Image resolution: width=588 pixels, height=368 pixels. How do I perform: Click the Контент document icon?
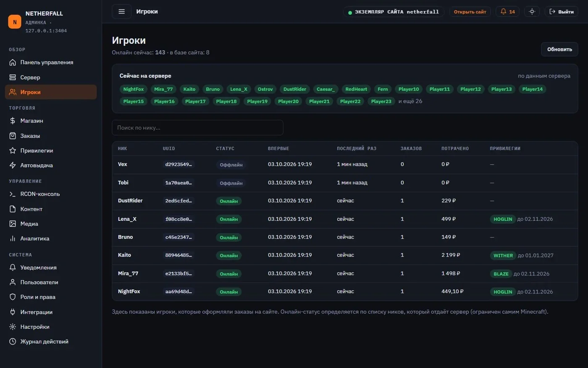click(x=13, y=209)
